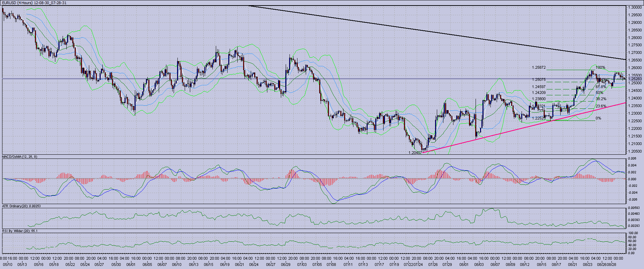Click the 100% Fibonacci level label
This screenshot has width=644, height=269.
coord(600,68)
